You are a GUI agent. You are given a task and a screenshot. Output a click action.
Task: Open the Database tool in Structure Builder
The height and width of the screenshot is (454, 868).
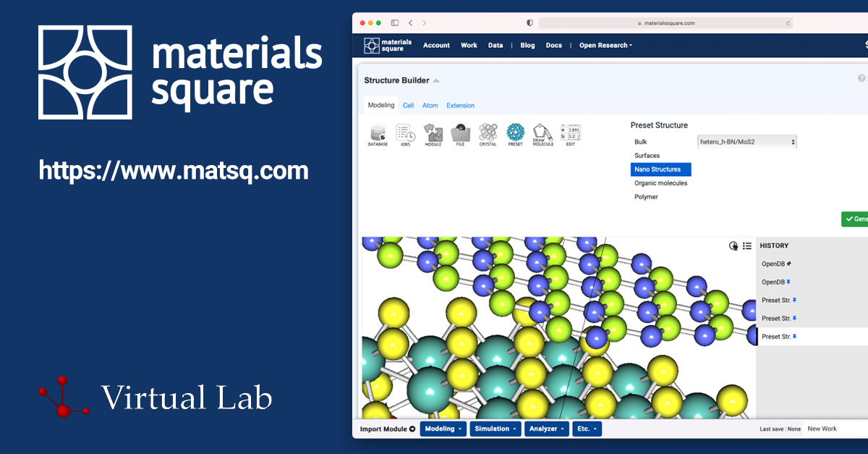tap(378, 134)
